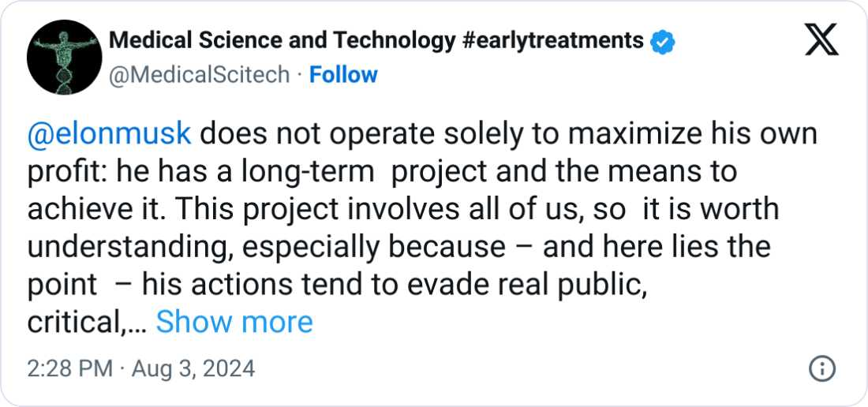This screenshot has height=407, width=868.
Task: Follow the MedicalScitech account
Action: coord(343,75)
